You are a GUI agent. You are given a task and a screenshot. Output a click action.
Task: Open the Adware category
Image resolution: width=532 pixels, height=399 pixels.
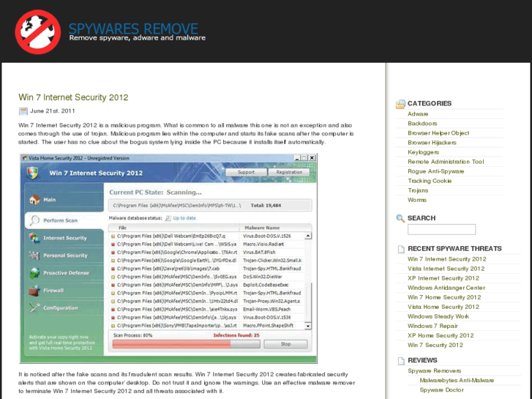[x=418, y=114]
